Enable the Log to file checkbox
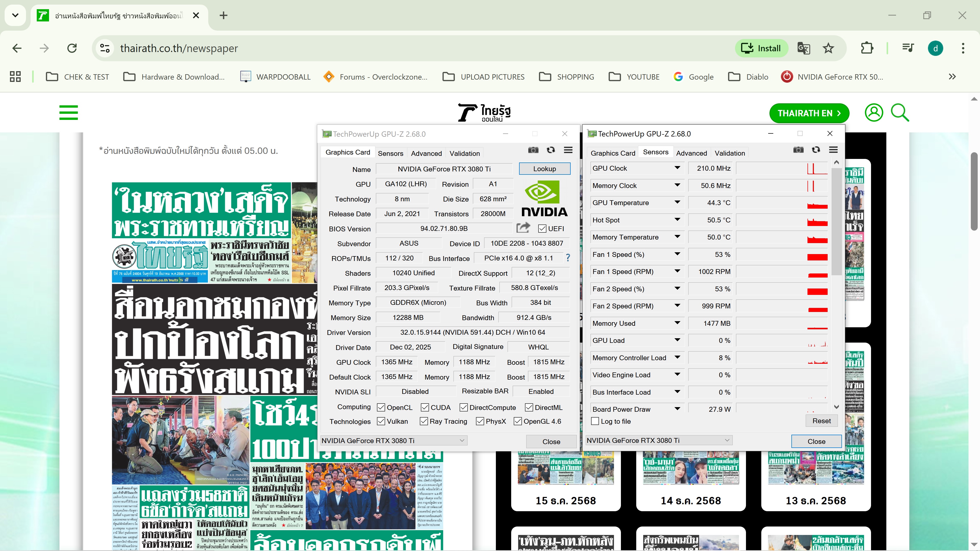Viewport: 980px width, 551px height. [x=595, y=421]
